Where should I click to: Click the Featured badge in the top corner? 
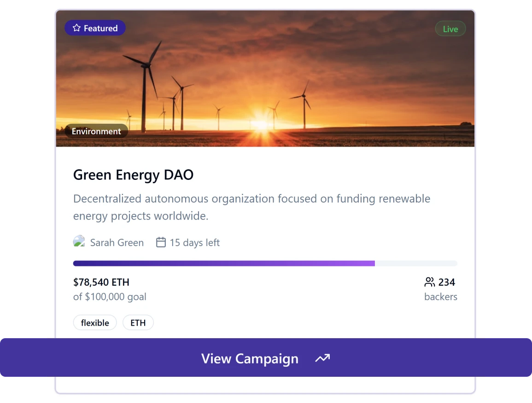[x=95, y=28]
